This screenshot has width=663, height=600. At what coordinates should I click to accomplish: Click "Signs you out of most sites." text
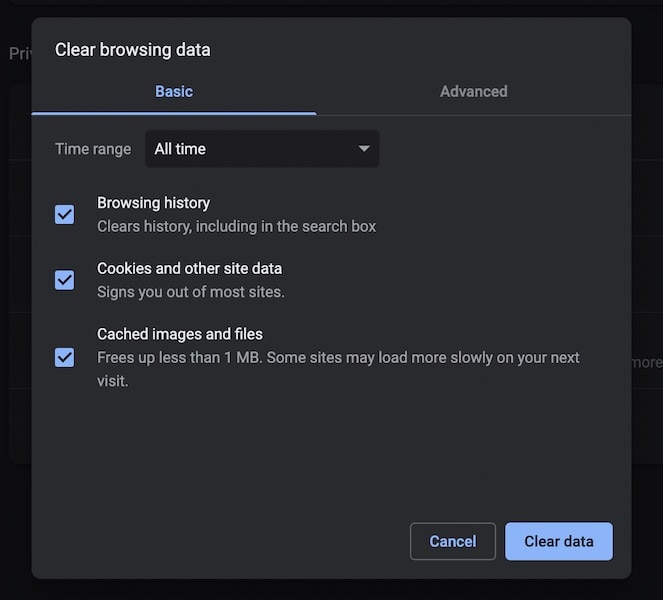click(191, 292)
